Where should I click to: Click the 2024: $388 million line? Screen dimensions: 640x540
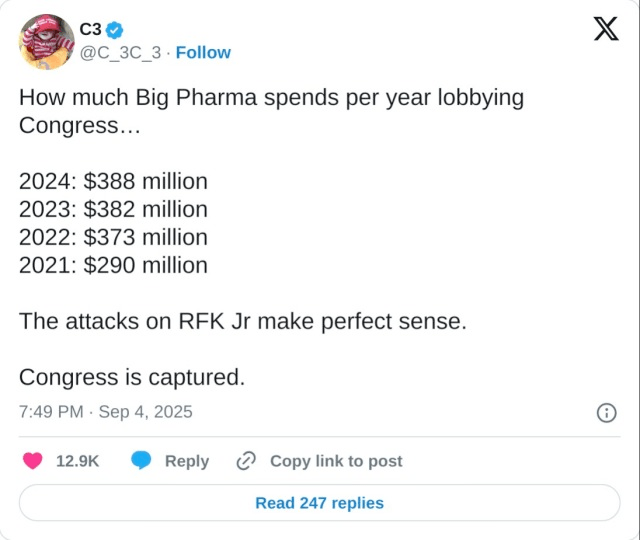(x=113, y=181)
